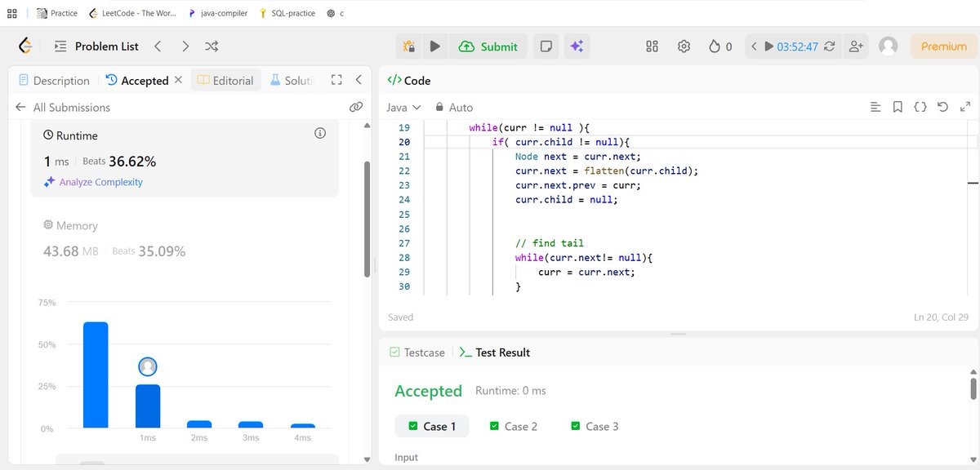Open the LeetCode bookmark

(x=132, y=13)
